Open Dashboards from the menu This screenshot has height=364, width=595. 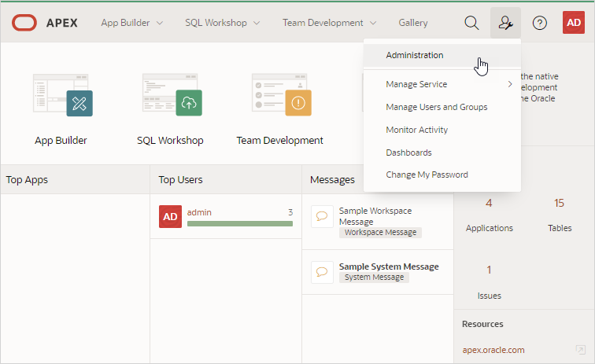click(442, 153)
